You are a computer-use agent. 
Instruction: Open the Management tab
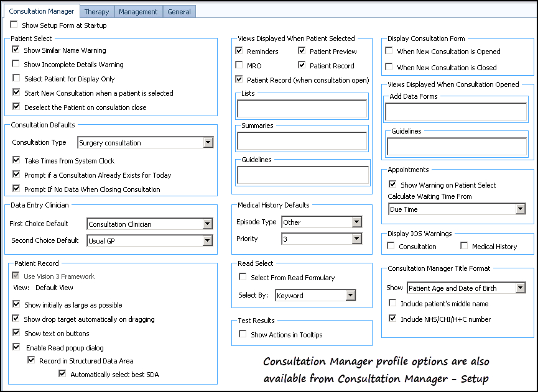tap(138, 12)
